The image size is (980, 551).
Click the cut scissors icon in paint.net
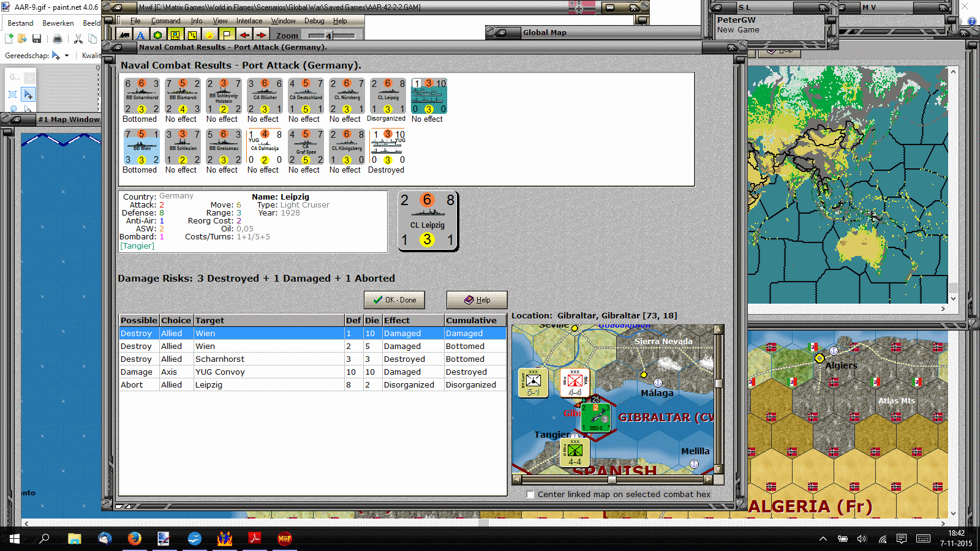tap(78, 39)
